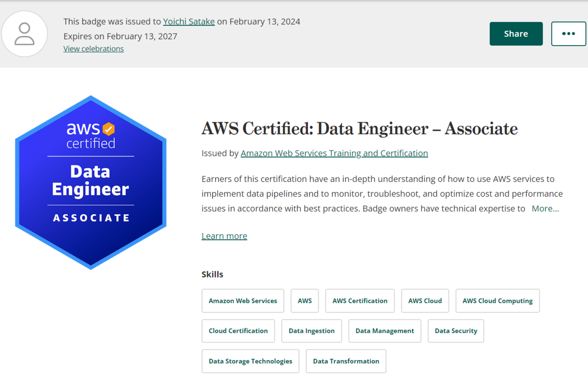588x385 pixels.
Task: Click View celebrations
Action: pos(93,49)
